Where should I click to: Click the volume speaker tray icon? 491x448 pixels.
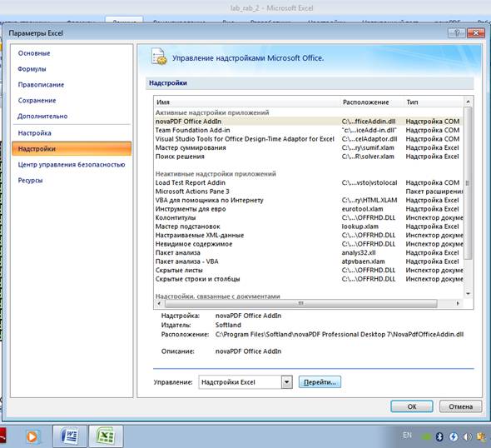[467, 436]
